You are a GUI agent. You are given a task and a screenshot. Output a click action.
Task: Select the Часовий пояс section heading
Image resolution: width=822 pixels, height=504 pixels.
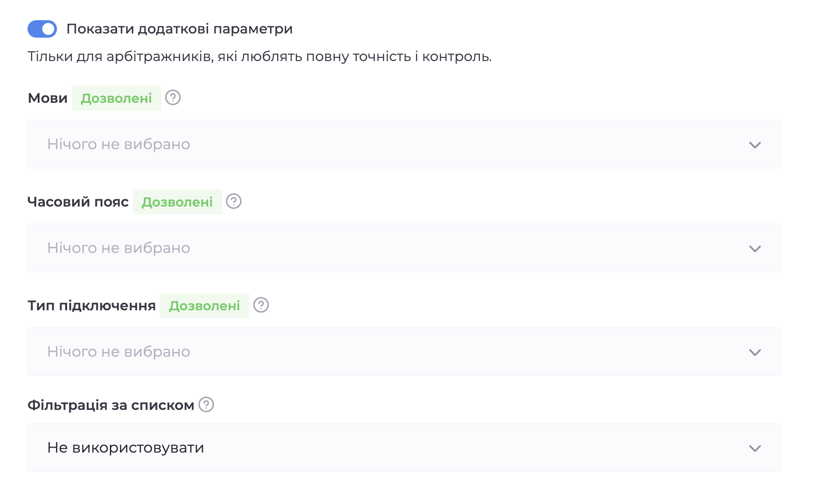[78, 201]
